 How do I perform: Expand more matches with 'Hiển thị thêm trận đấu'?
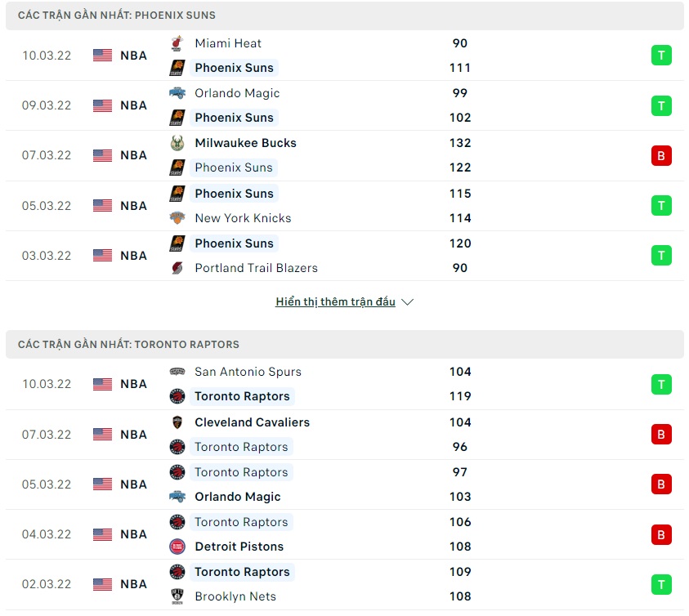(x=335, y=302)
